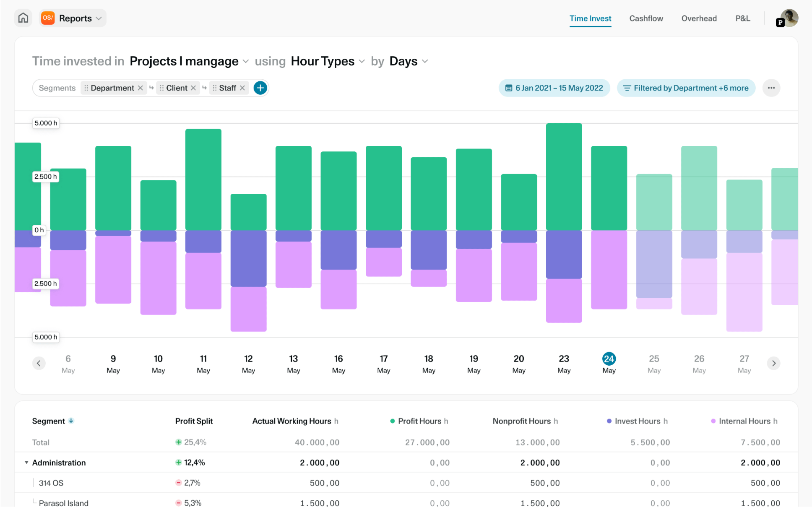Switch to the Overhead tab

(x=699, y=18)
